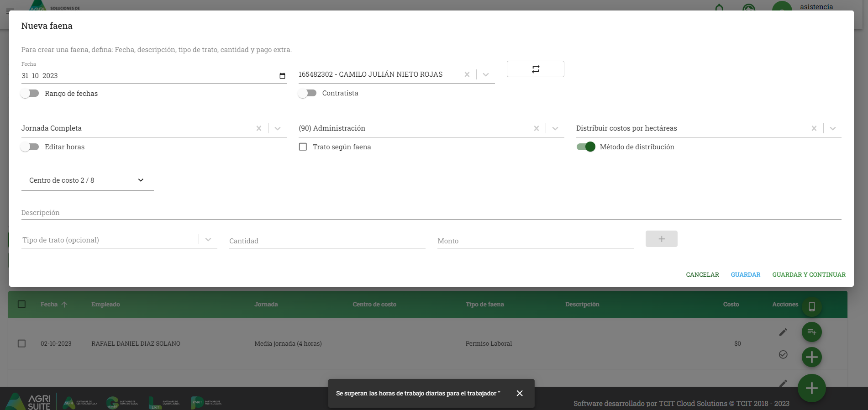Click the asistencia username text
Viewport: 868px width, 410px height.
816,7
